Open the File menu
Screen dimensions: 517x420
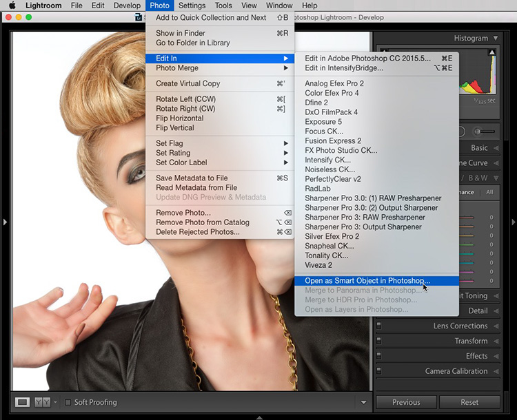pos(77,6)
